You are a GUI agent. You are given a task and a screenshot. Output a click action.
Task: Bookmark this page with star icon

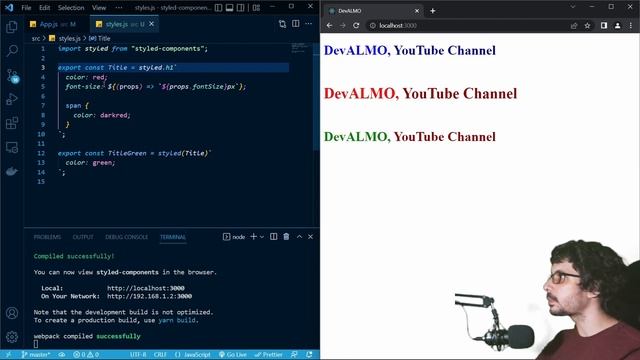pos(587,25)
